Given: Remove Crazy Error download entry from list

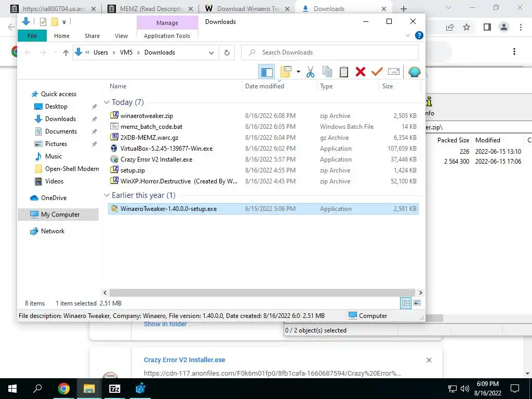Looking at the screenshot, I should click(429, 360).
